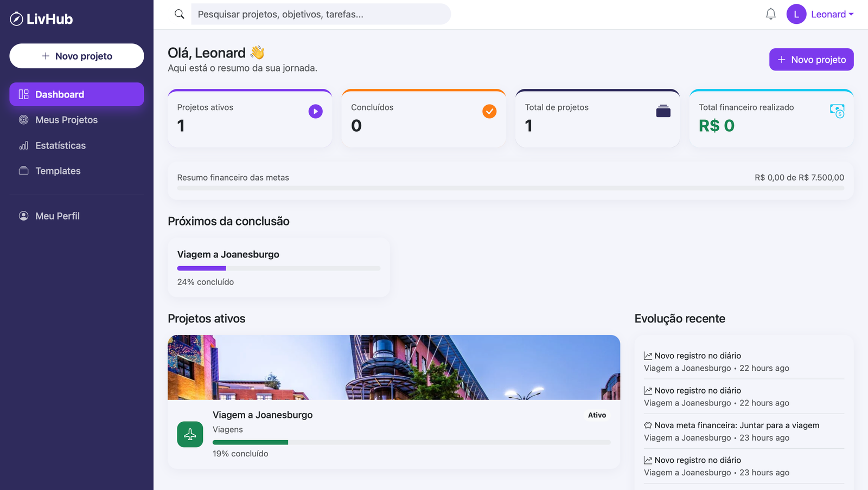Click the Concluídos stat card
Screen dimensions: 868x490
tap(424, 118)
